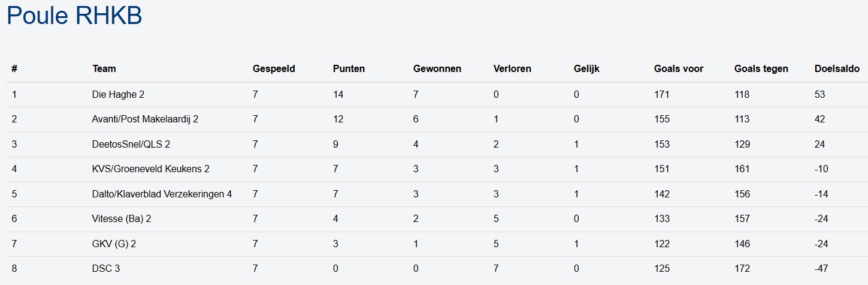The width and height of the screenshot is (868, 285).
Task: Click the KVS/Groeneveld Keukens 2 team name
Action: pos(151,169)
